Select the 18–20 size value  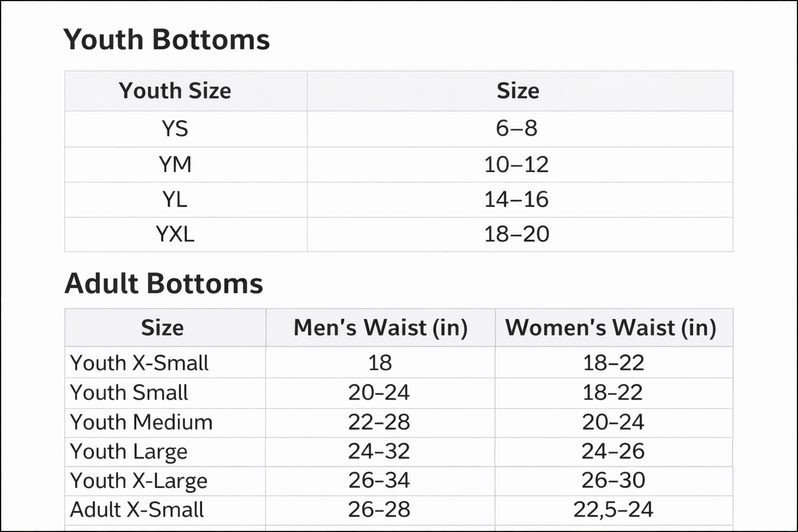tap(516, 234)
